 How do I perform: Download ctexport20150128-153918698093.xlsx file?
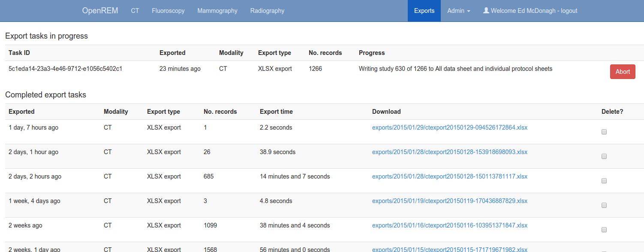449,152
